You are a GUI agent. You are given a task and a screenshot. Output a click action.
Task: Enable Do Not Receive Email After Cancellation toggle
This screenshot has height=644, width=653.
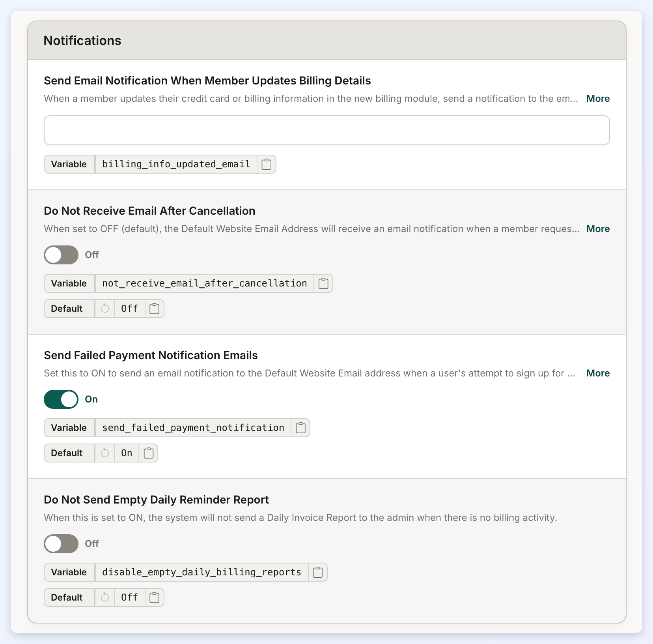click(61, 255)
